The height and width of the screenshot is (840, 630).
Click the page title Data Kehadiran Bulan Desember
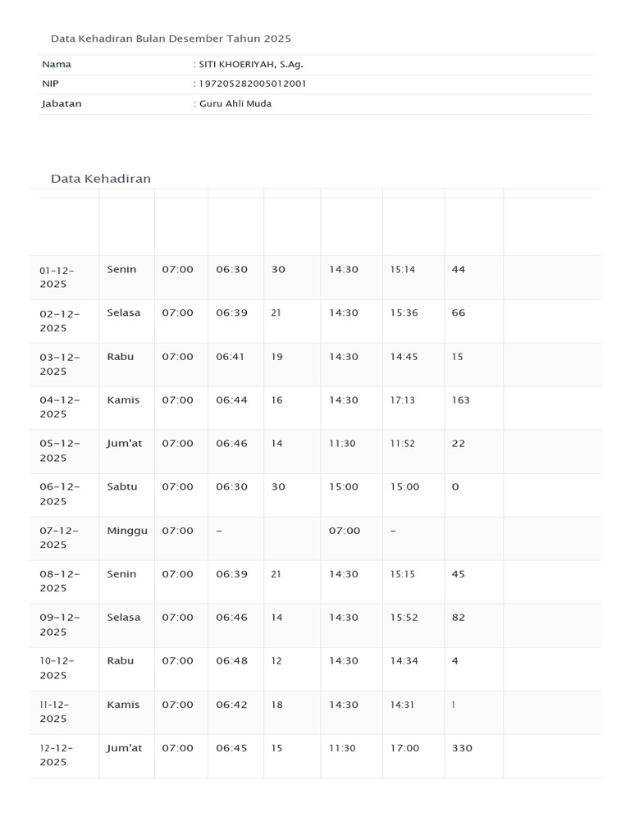(171, 39)
